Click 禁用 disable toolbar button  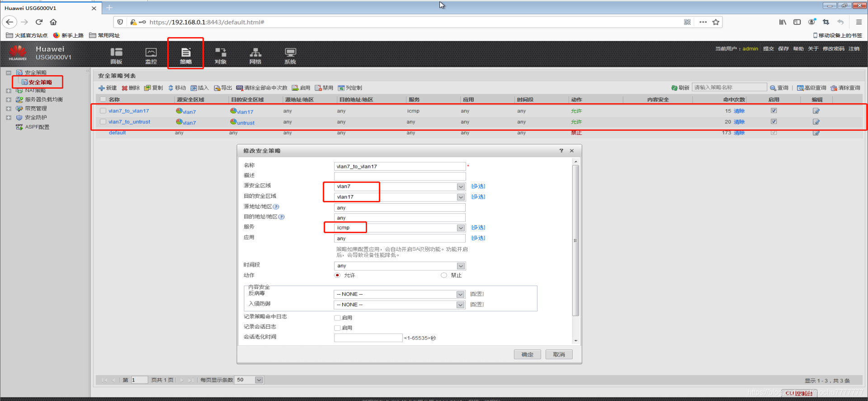[x=324, y=88]
